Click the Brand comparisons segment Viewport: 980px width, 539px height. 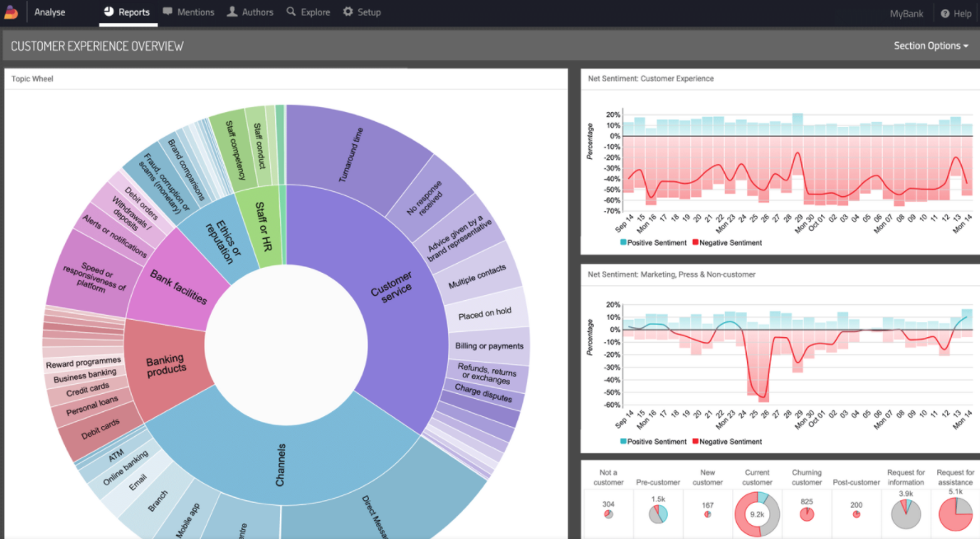coord(185,170)
